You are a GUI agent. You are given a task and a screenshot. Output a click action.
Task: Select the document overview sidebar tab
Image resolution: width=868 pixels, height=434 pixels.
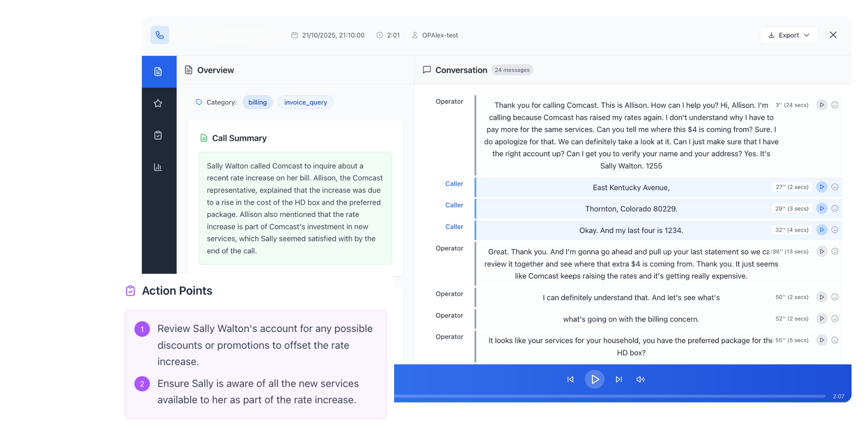point(158,72)
